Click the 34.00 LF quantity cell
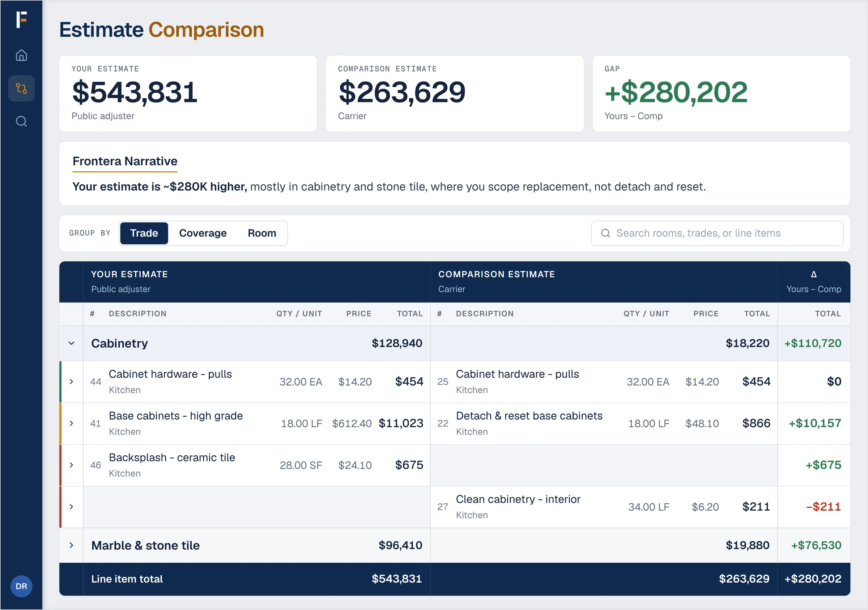The height and width of the screenshot is (610, 868). (x=649, y=507)
